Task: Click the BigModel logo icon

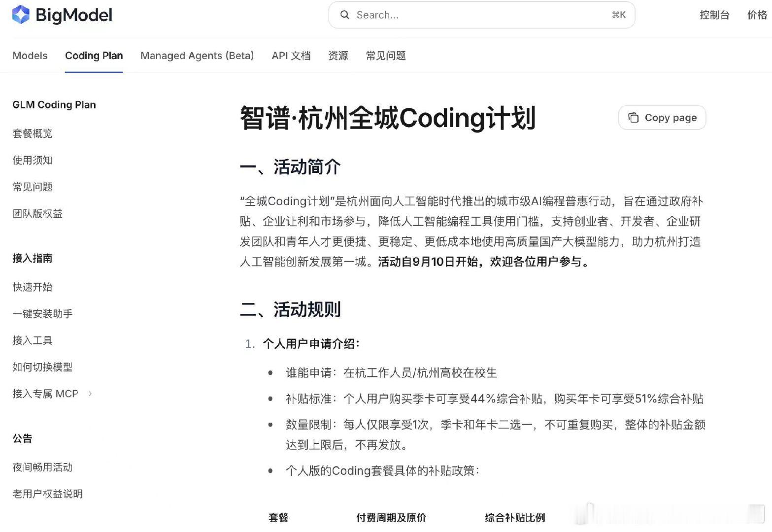Action: tap(21, 15)
